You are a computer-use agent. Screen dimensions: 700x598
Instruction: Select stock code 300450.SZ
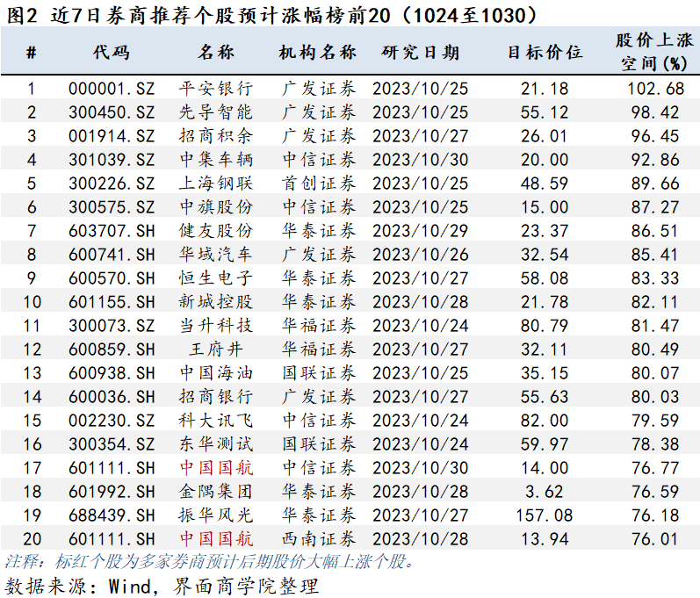pos(112,112)
